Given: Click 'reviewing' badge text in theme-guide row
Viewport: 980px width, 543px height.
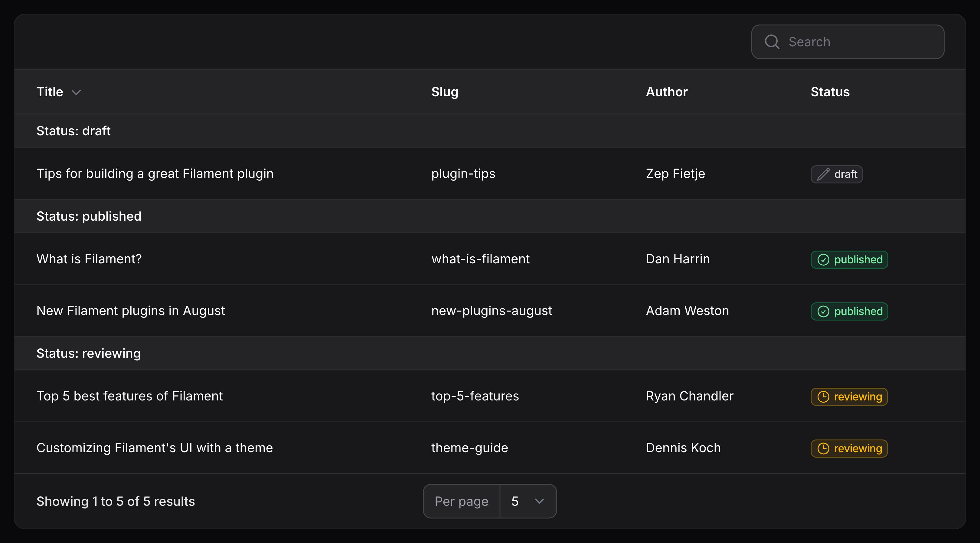Looking at the screenshot, I should (x=858, y=449).
